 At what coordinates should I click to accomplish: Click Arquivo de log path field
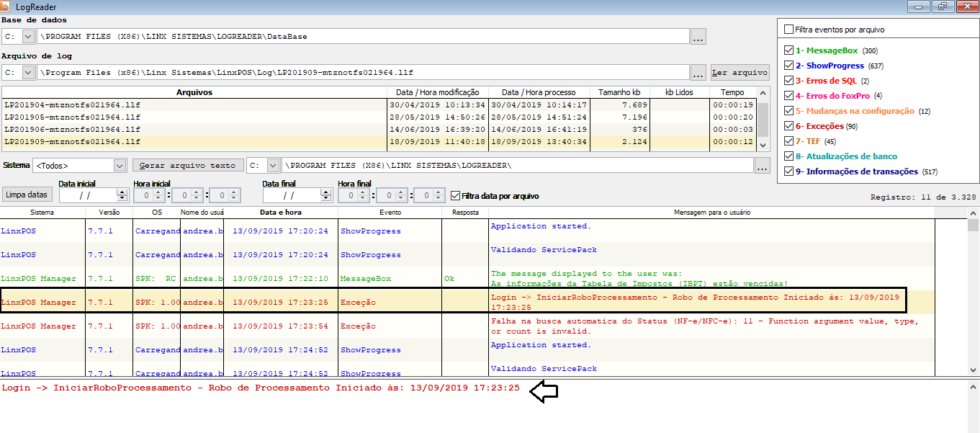364,73
